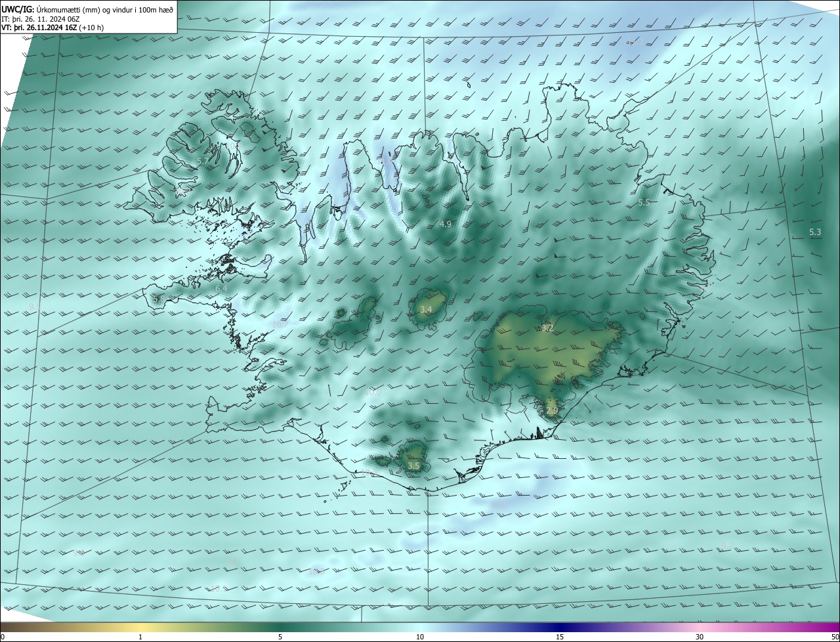Click the 5.7 value over the Westfjords
The width and height of the screenshot is (840, 642).
click(x=203, y=161)
